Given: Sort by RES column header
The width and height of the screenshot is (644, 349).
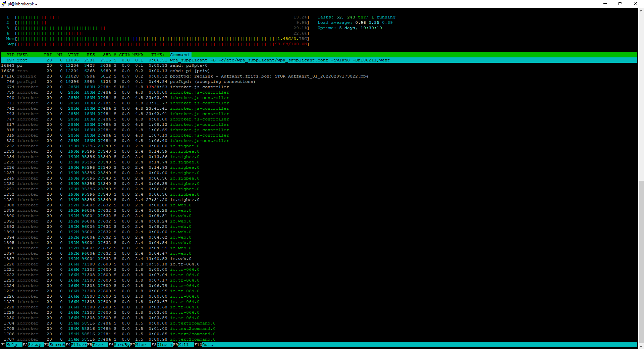Looking at the screenshot, I should coord(91,55).
